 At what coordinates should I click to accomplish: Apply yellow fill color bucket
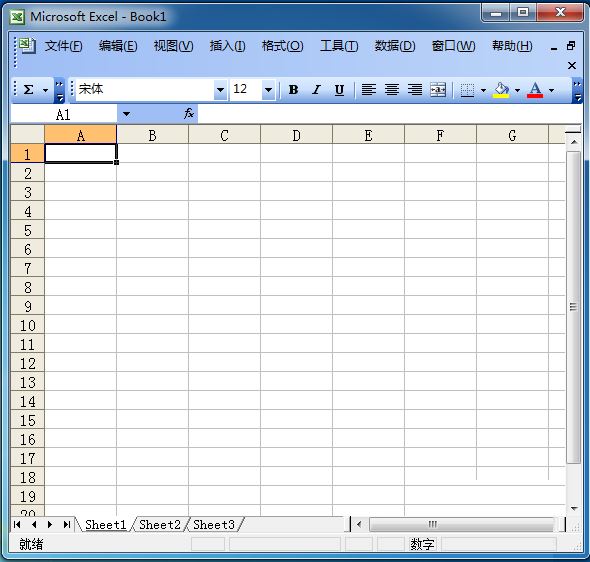coord(501,90)
